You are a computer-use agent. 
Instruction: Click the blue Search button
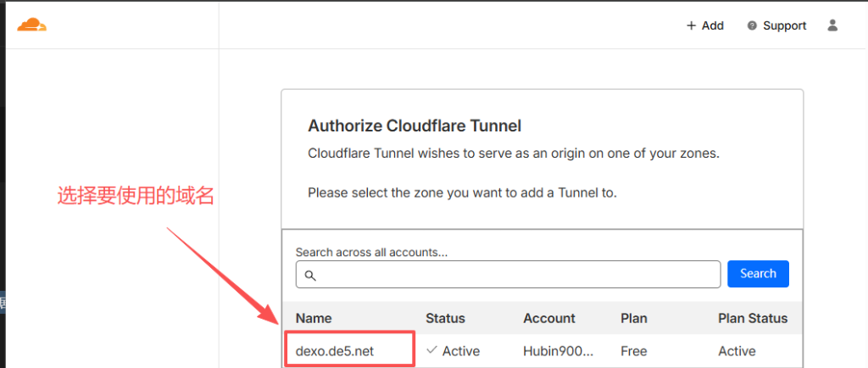point(758,274)
